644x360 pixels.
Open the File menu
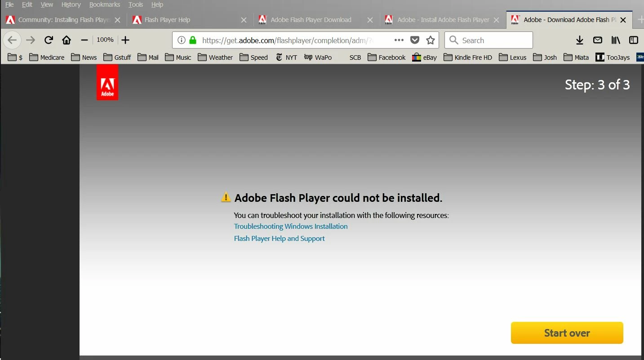click(x=9, y=4)
